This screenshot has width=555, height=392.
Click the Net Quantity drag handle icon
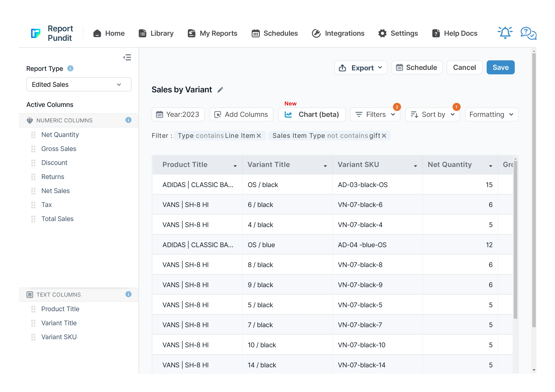(x=33, y=135)
